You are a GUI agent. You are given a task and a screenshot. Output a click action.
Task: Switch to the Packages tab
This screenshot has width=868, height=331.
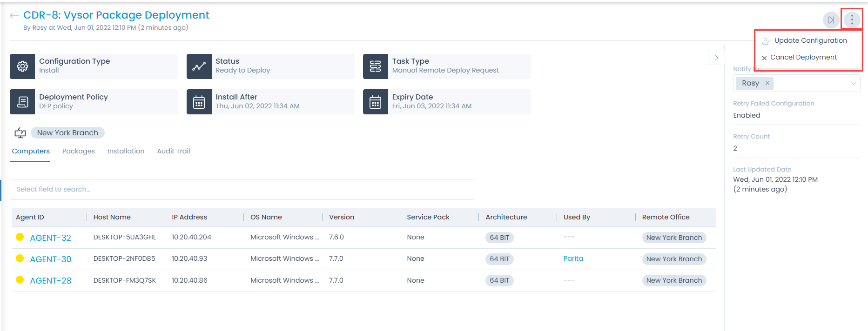coord(79,151)
